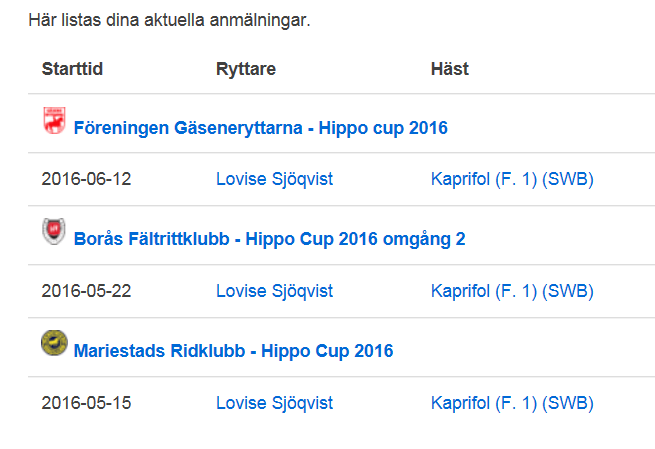Select the start date 2016-05-15 cell

click(x=86, y=403)
